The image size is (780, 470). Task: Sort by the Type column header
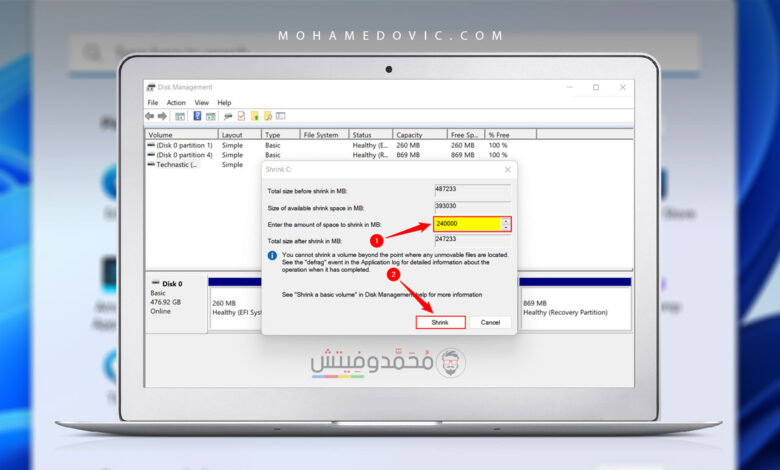281,135
